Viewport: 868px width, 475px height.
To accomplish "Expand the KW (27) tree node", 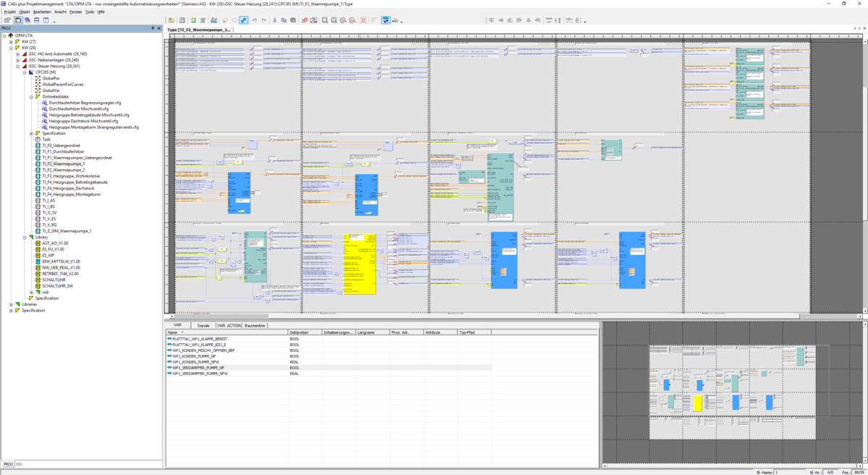I will coord(11,42).
